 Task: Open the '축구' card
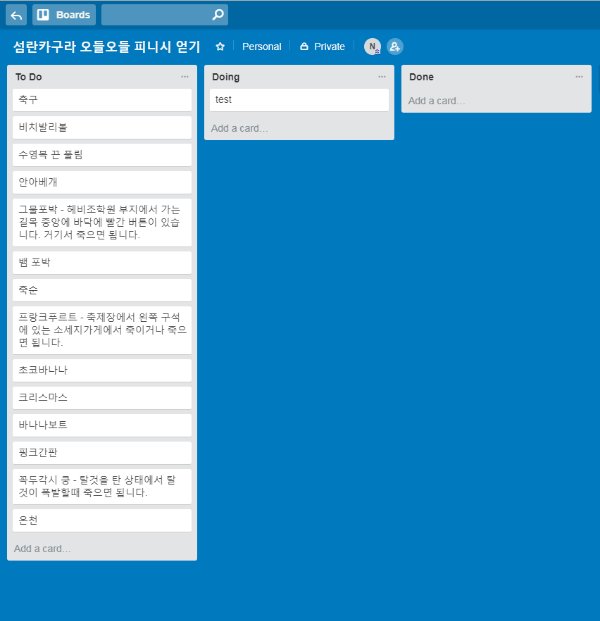(101, 100)
